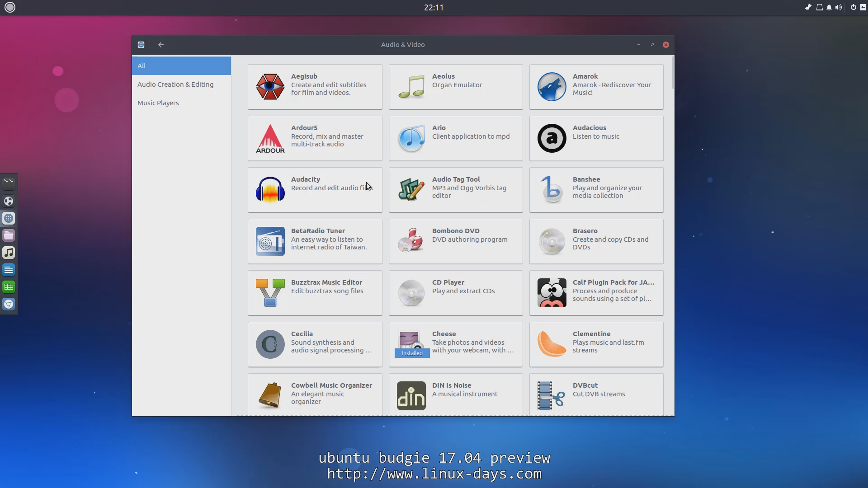Screen dimensions: 868x488
Task: Open the Aegisub eye icon
Action: tap(270, 87)
